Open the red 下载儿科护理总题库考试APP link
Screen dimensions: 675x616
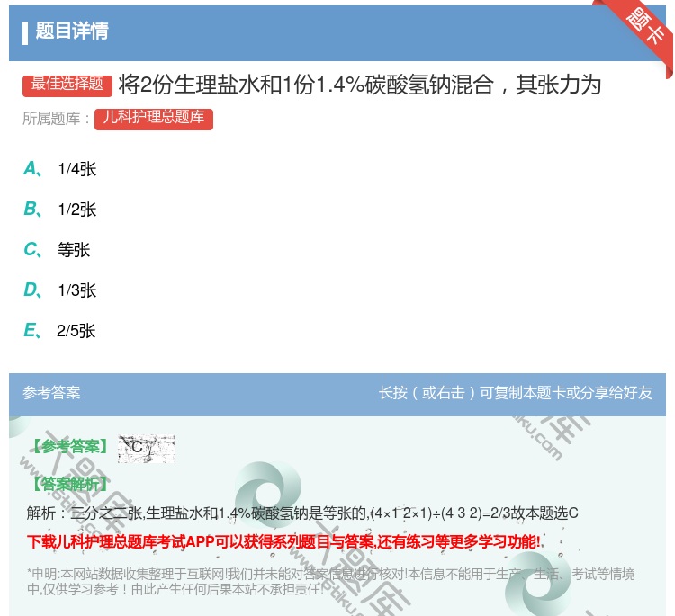(283, 541)
